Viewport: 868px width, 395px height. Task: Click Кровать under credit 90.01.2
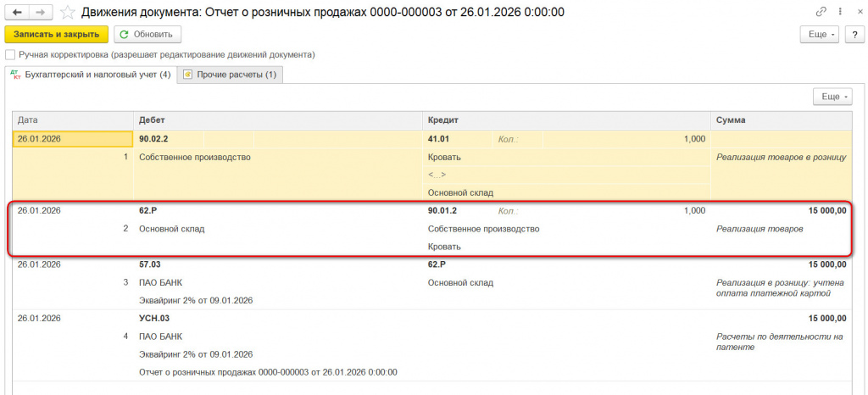[444, 247]
